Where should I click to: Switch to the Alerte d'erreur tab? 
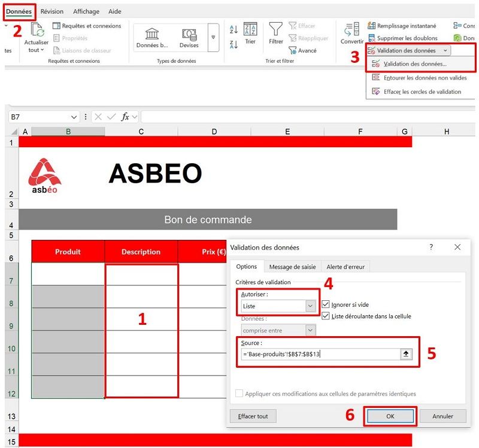345,267
